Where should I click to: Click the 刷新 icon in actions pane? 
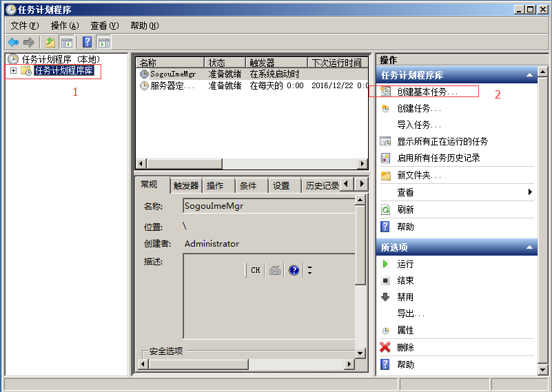coord(386,209)
